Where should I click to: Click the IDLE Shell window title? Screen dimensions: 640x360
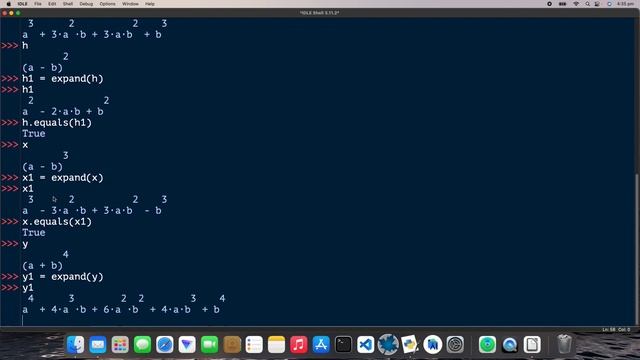[x=320, y=13]
